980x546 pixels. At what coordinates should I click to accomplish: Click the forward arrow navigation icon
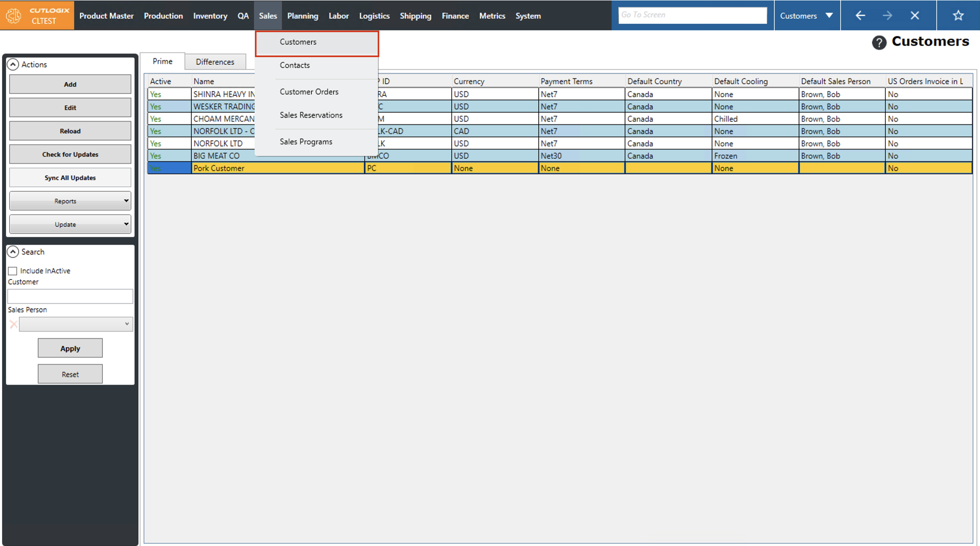click(x=887, y=16)
